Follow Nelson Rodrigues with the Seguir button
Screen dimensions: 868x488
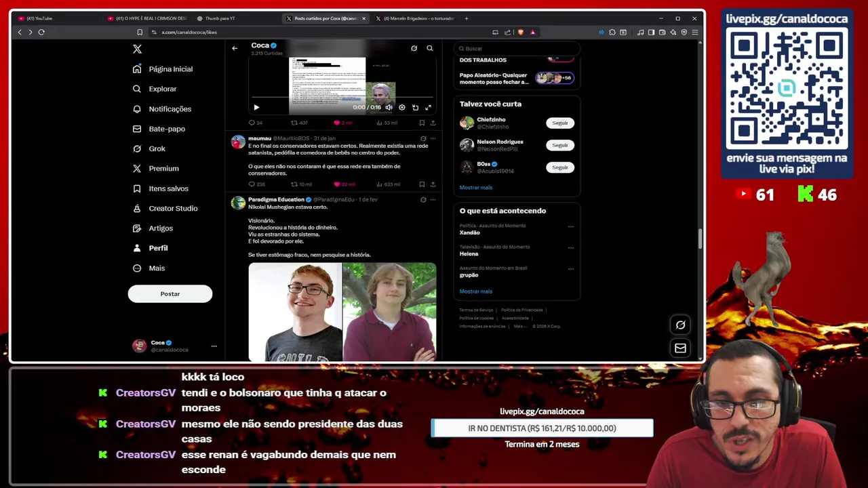click(x=560, y=145)
